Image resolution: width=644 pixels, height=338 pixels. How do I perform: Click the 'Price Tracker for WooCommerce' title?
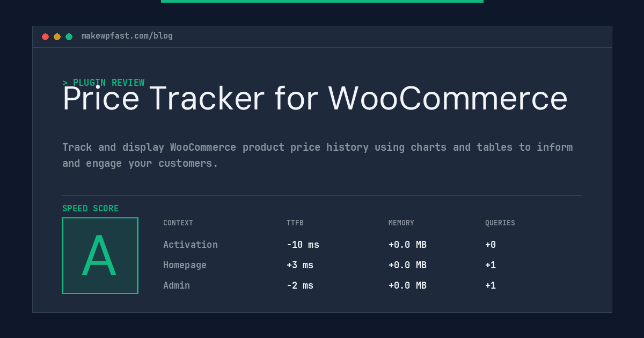315,98
